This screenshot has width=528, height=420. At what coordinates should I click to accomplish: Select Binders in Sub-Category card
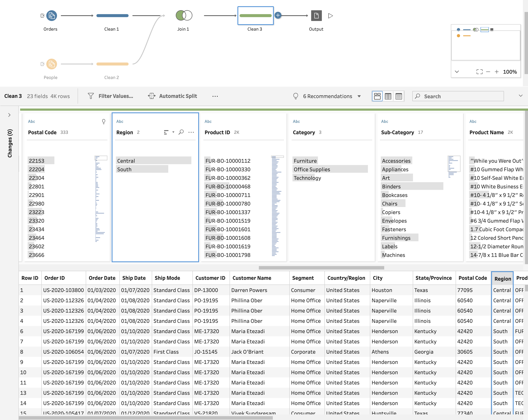[x=412, y=186]
